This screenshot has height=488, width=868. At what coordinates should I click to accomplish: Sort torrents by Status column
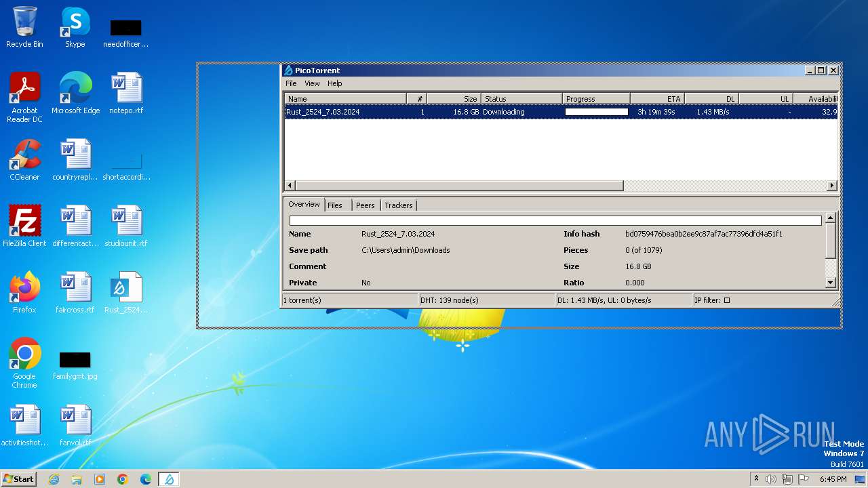(521, 99)
